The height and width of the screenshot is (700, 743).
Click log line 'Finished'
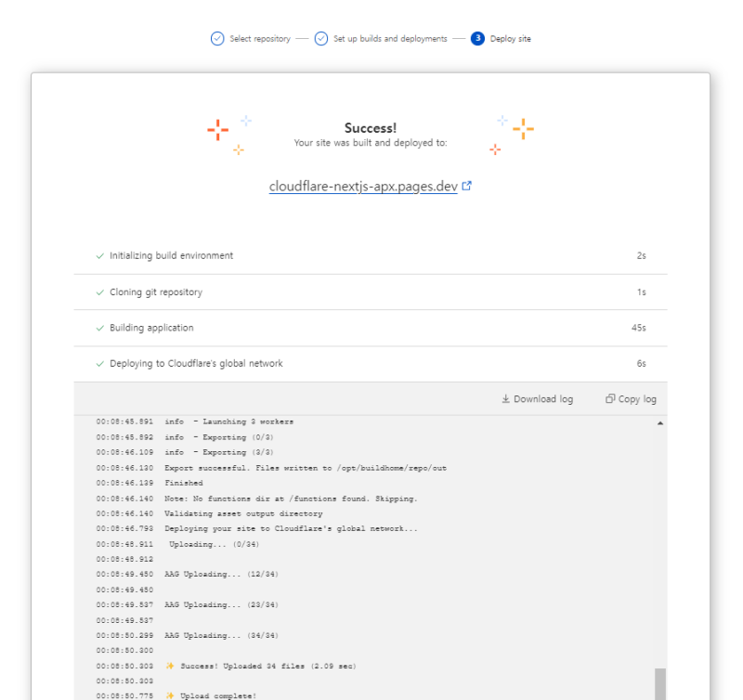184,483
